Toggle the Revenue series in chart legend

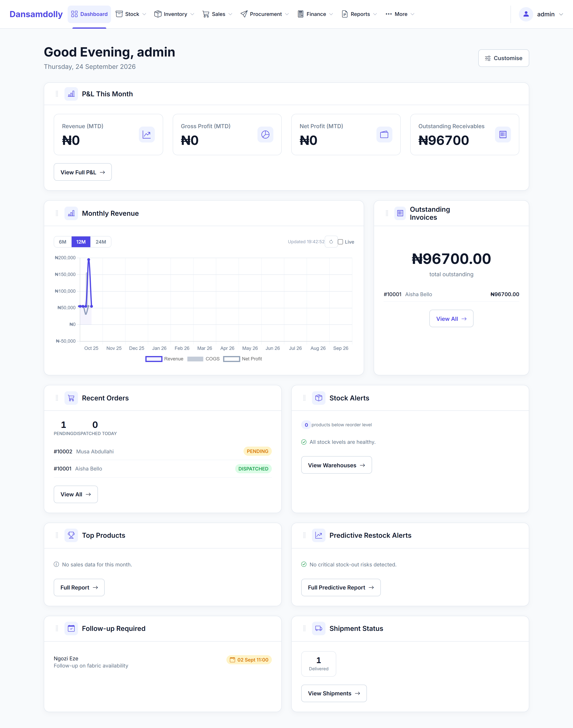[x=164, y=359]
